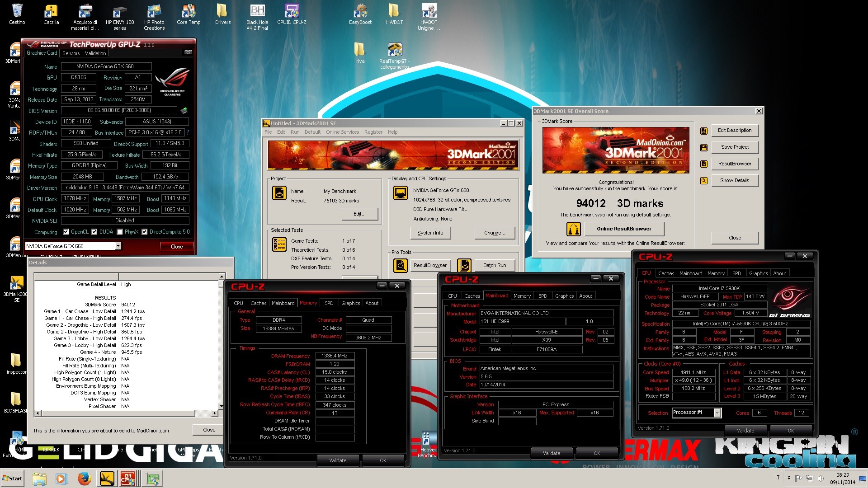Launch the EasyBoost desktop icon
This screenshot has height=488, width=868.
coord(360,14)
